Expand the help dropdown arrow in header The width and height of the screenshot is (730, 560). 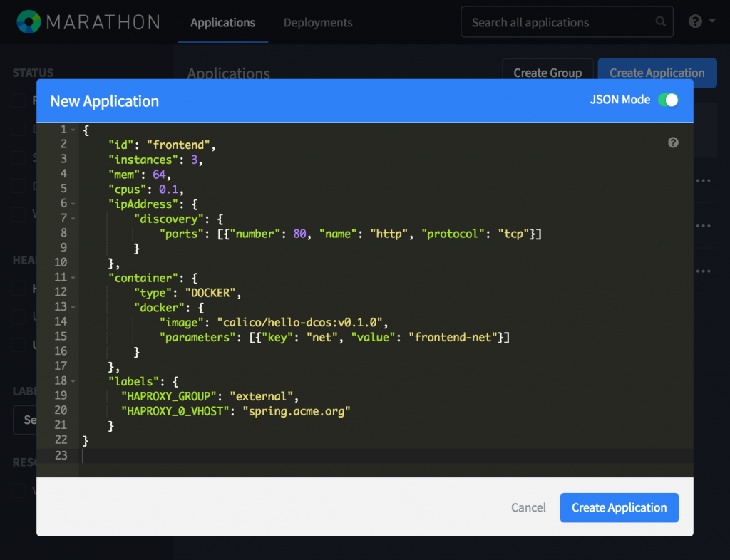pos(712,21)
